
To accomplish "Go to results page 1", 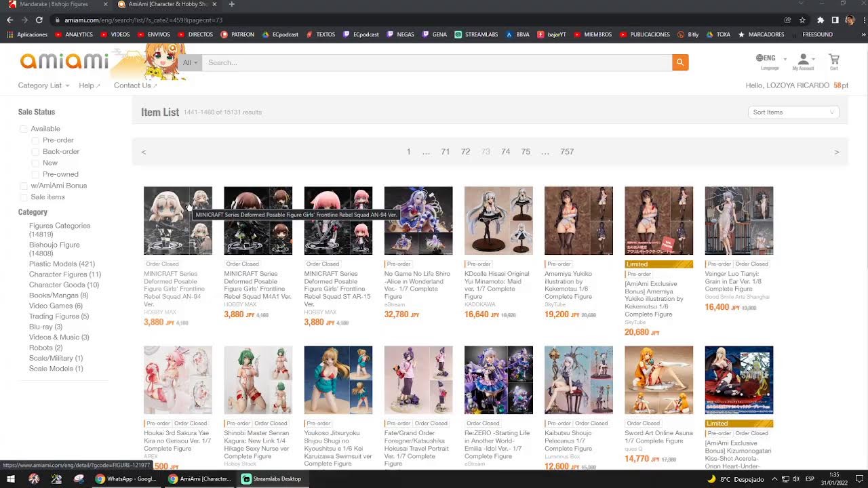I will 408,152.
